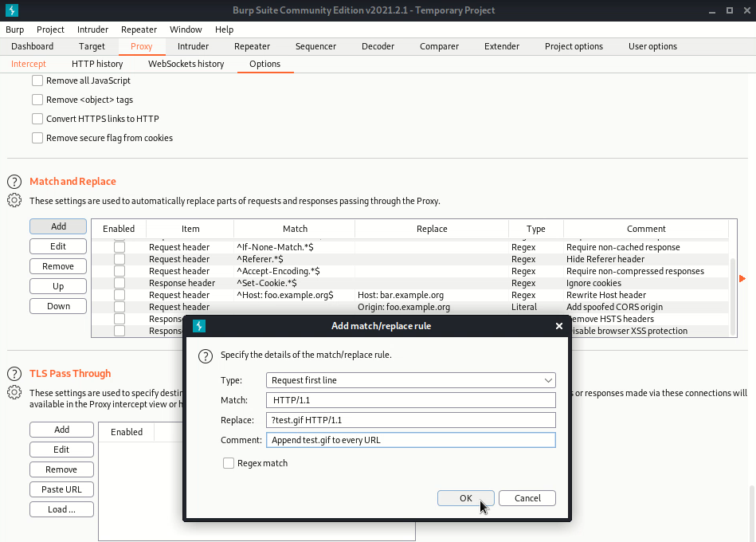This screenshot has height=542, width=756.
Task: Click the rules table vertical scrollbar
Action: click(733, 297)
